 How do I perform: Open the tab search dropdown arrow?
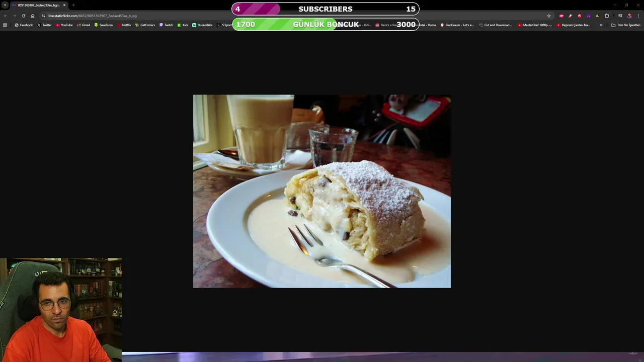point(5,5)
